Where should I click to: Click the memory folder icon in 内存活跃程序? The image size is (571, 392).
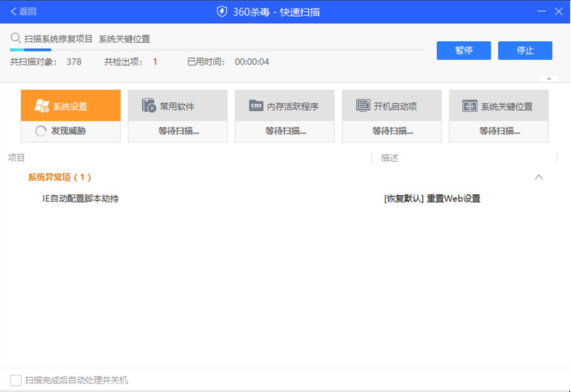[256, 106]
